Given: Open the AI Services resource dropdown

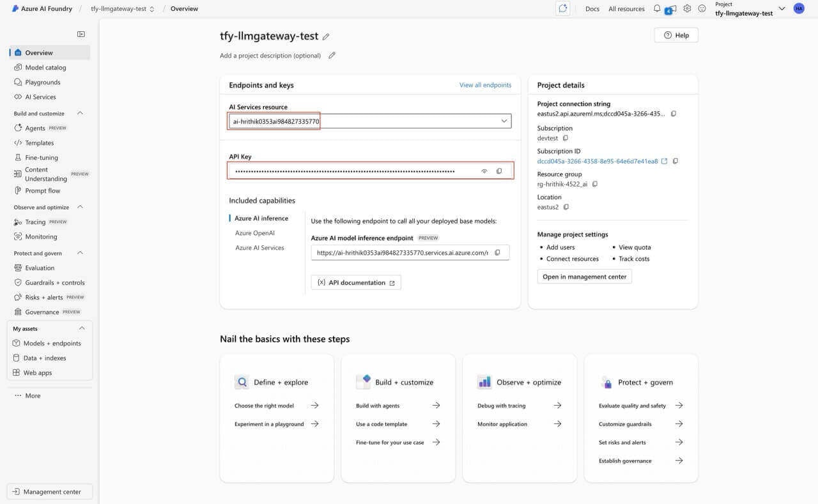Looking at the screenshot, I should pyautogui.click(x=504, y=121).
